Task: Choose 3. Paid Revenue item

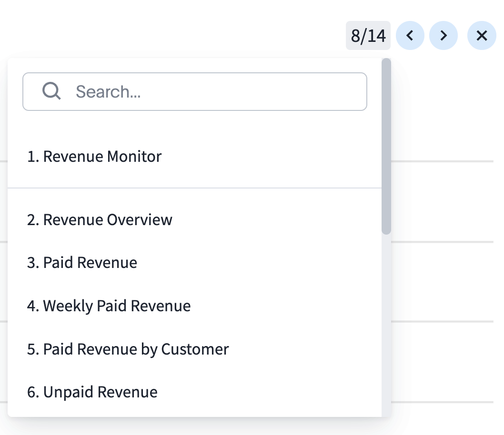Action: (82, 263)
